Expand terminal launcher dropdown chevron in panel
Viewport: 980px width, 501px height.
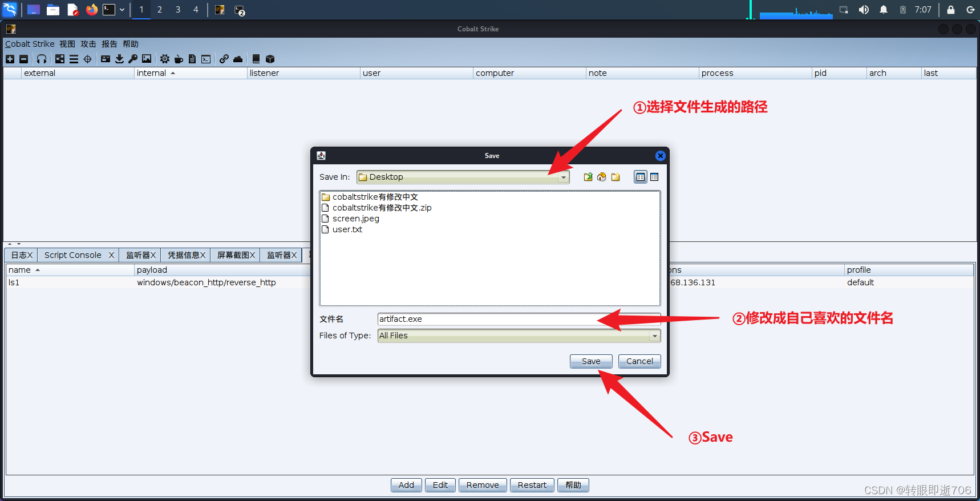[122, 10]
